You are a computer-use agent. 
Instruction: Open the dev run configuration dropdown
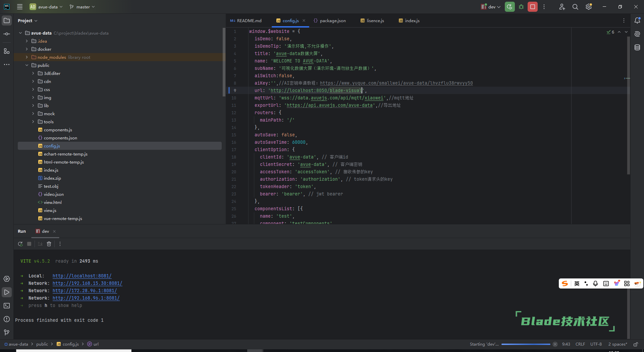tap(491, 7)
